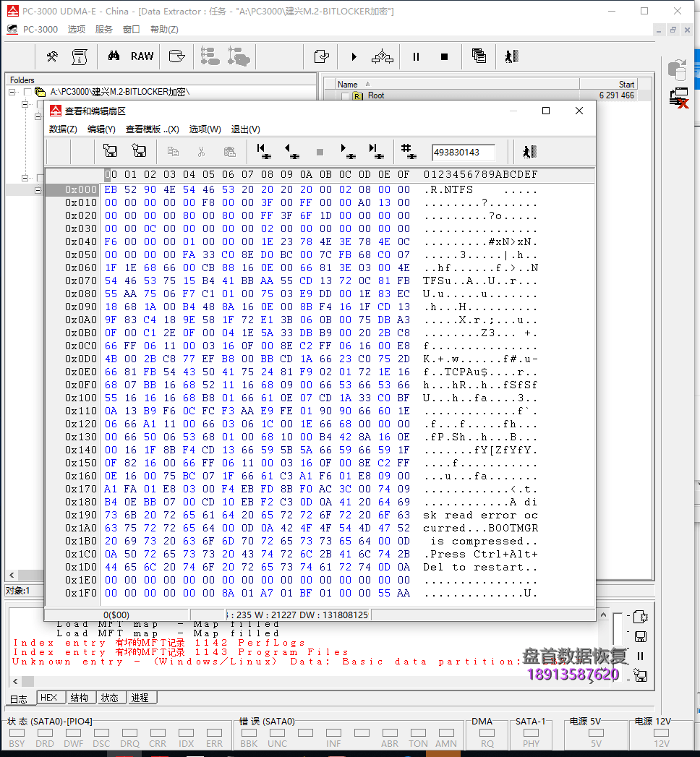This screenshot has height=757, width=700.
Task: Open the tools (hammer and wrench) icon
Action: pyautogui.click(x=51, y=56)
